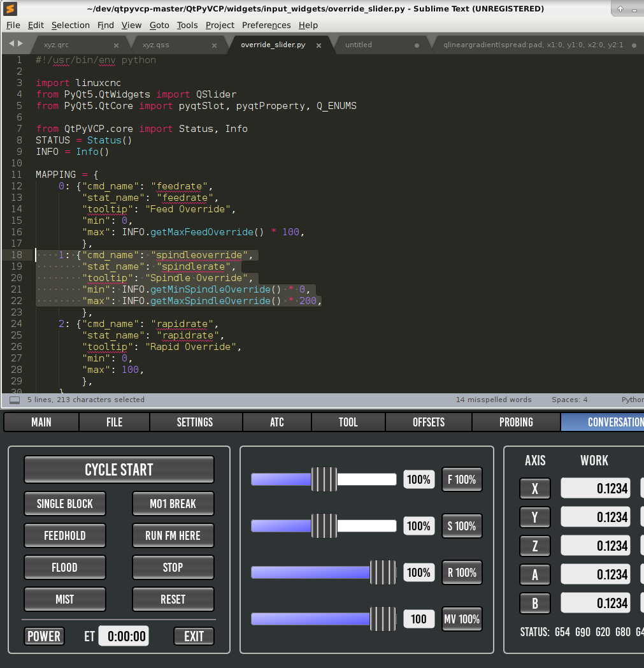Open the Edit menu
Viewport: 644px width, 668px height.
coord(36,25)
